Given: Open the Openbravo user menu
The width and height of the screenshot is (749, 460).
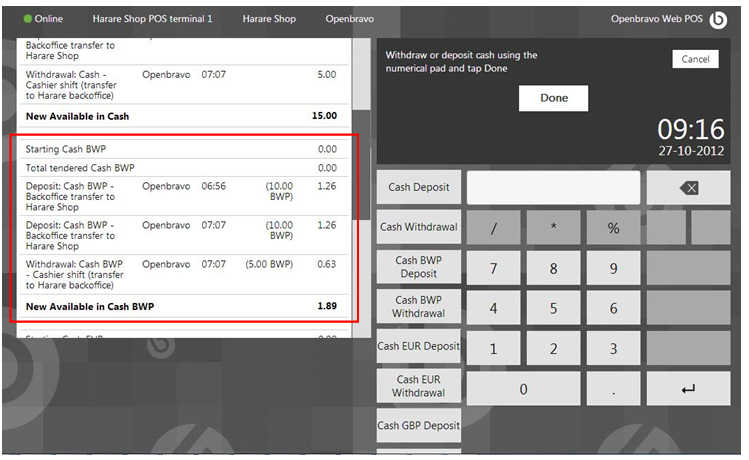Looking at the screenshot, I should click(350, 19).
